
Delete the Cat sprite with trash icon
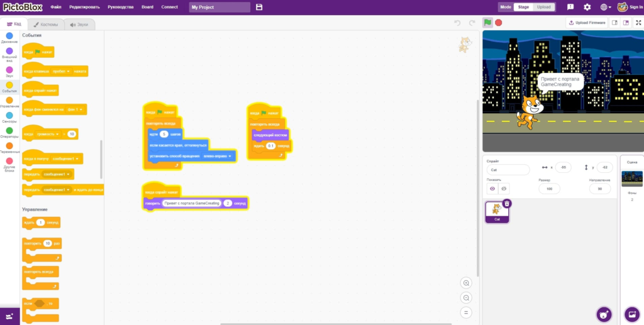[507, 204]
